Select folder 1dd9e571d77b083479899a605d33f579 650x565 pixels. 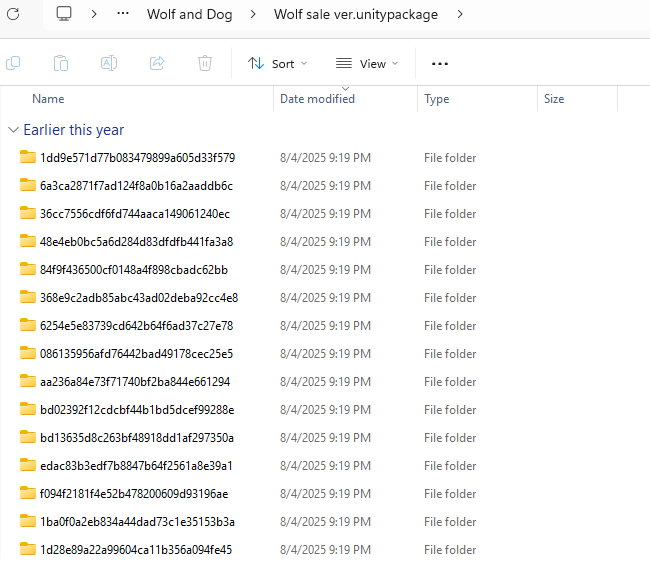pyautogui.click(x=138, y=158)
